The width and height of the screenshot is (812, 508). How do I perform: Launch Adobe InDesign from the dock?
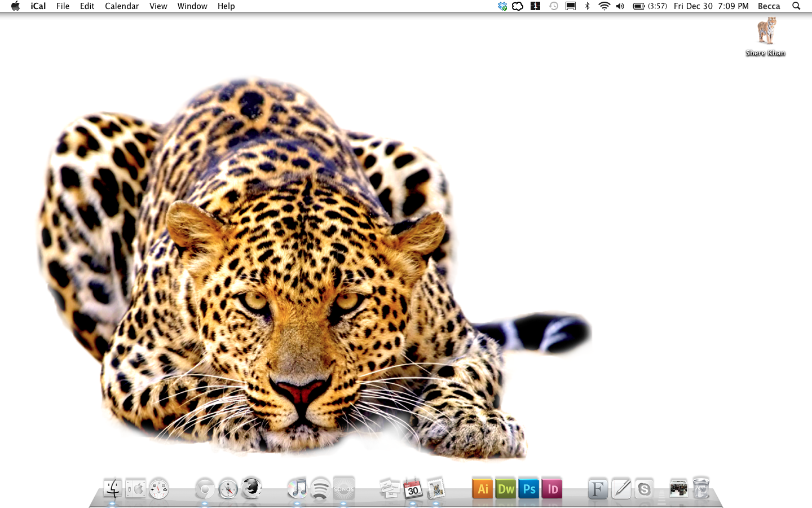click(552, 489)
